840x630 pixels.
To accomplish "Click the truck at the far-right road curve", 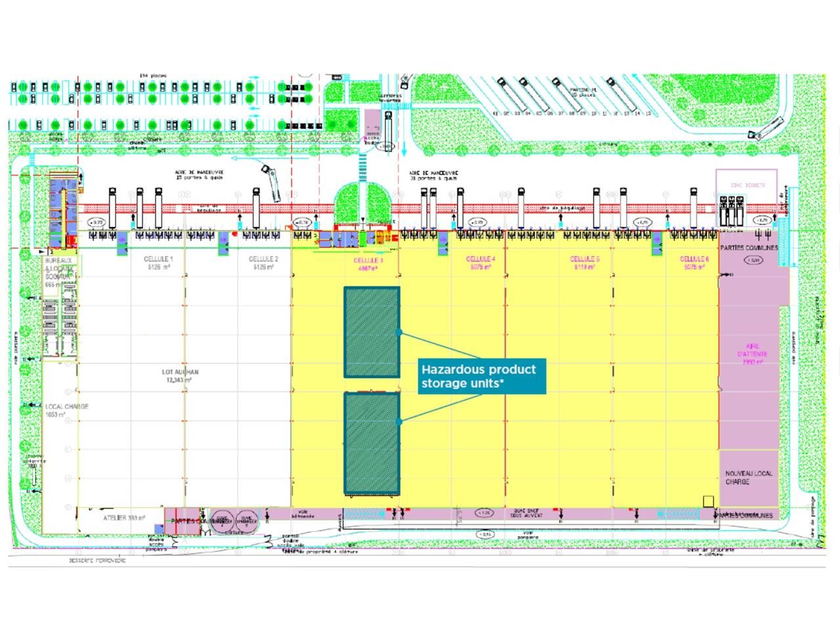I will click(x=765, y=128).
